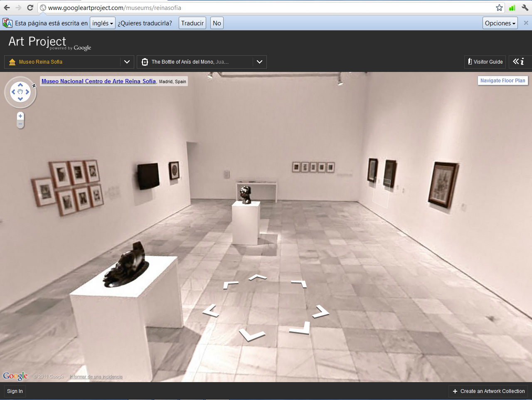Pan view left with compass left arrow

point(13,92)
